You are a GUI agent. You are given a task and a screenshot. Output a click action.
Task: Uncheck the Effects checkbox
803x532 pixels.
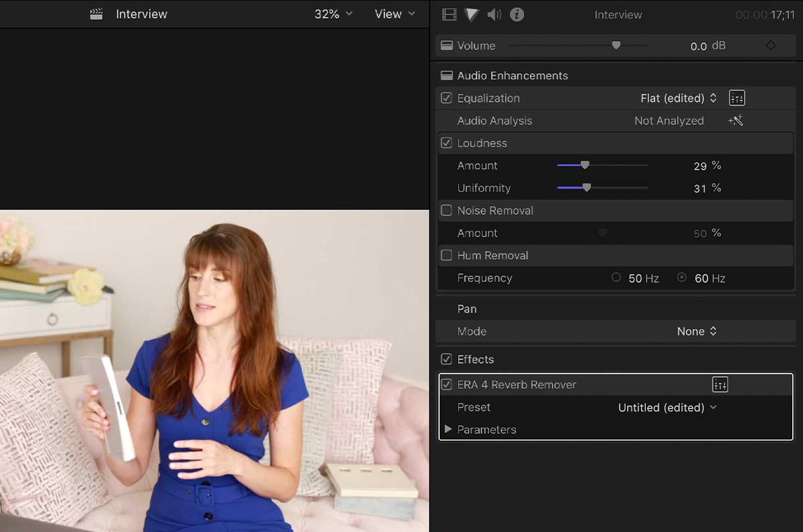click(446, 359)
